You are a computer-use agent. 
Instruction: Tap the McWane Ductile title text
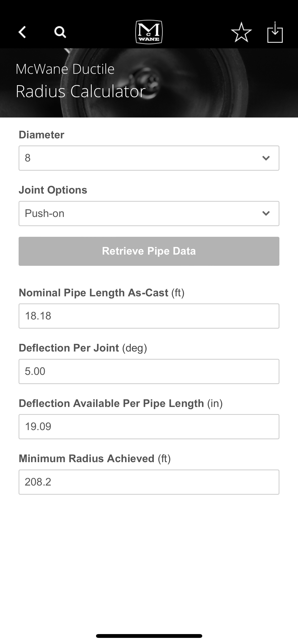point(65,69)
